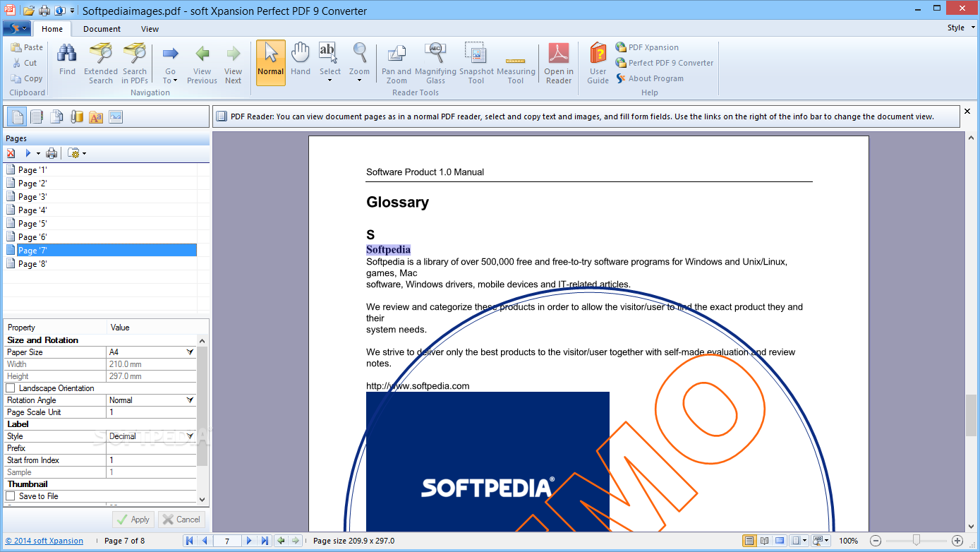Click the Start from Index value field
980x552 pixels.
click(x=151, y=460)
